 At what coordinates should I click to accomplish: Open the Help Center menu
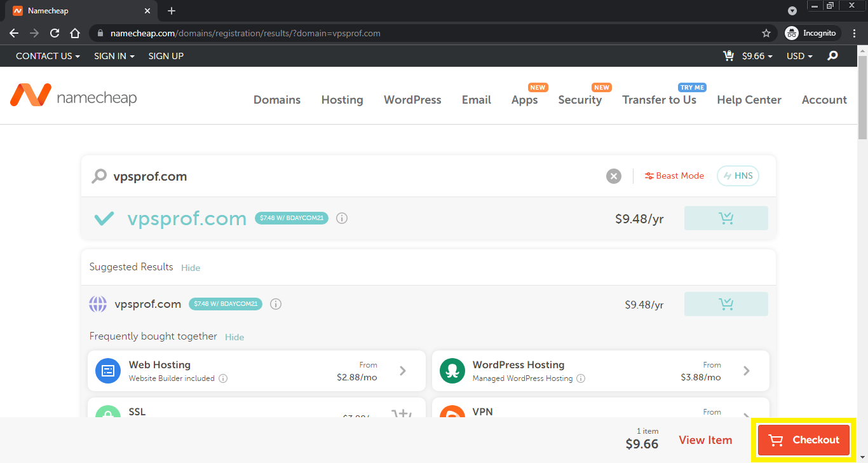tap(749, 100)
